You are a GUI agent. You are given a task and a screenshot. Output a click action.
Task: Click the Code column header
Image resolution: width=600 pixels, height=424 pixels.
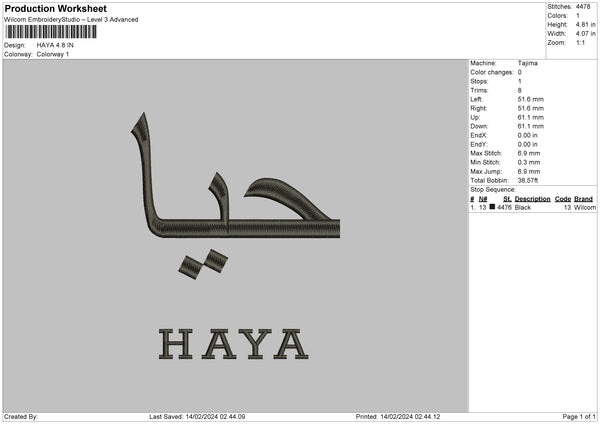[562, 199]
